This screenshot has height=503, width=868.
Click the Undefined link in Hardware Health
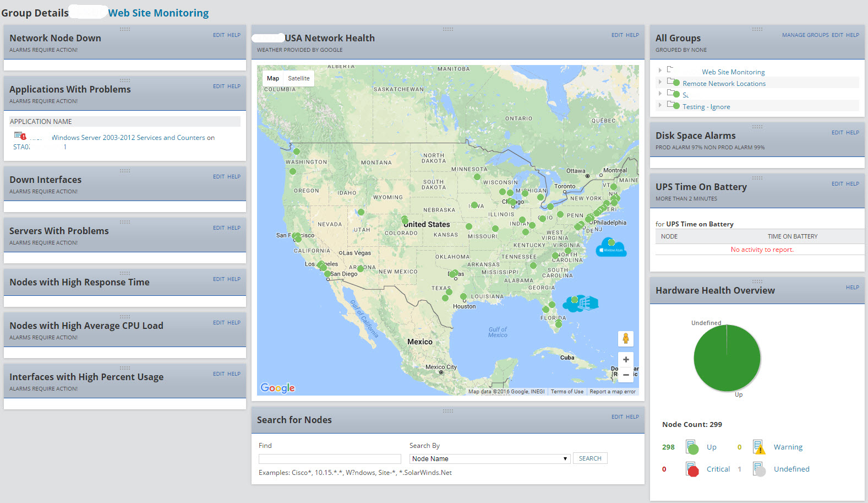pos(791,469)
